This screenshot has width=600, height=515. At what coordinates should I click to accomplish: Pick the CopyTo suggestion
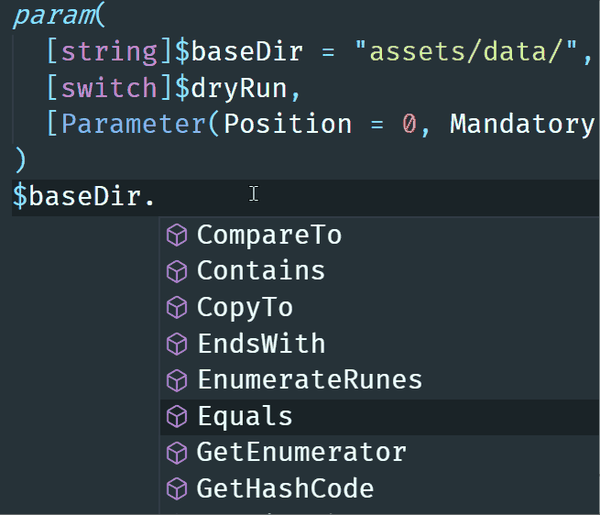[380, 307]
